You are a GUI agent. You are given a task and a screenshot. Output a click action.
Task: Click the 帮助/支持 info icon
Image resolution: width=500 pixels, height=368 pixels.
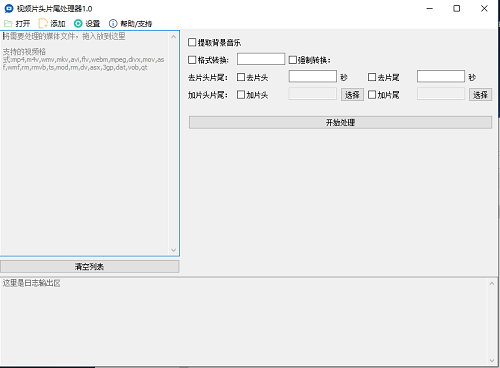tap(113, 24)
